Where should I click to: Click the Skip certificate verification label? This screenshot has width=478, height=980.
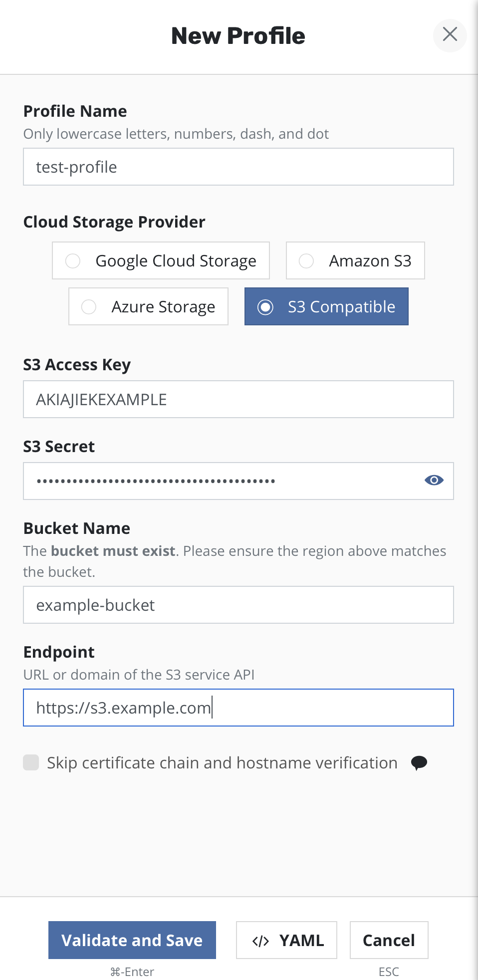coord(222,763)
